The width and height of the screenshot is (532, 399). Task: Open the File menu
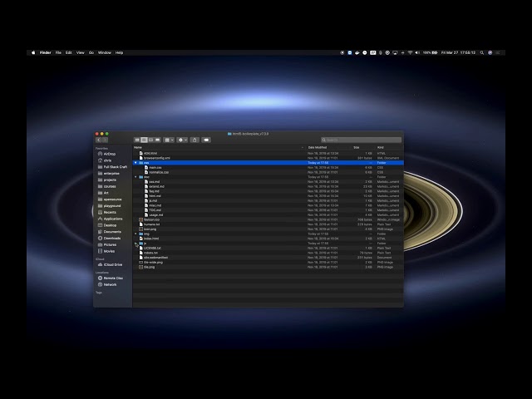point(58,52)
